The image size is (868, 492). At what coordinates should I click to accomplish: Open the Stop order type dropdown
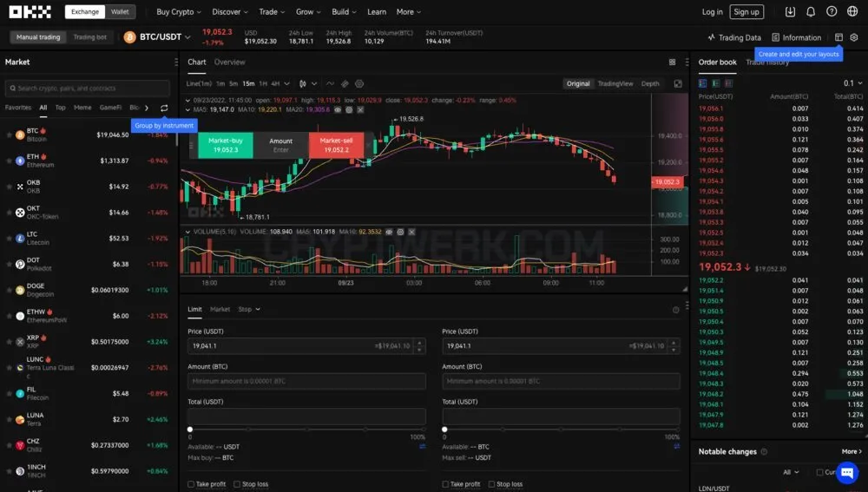[x=249, y=310]
